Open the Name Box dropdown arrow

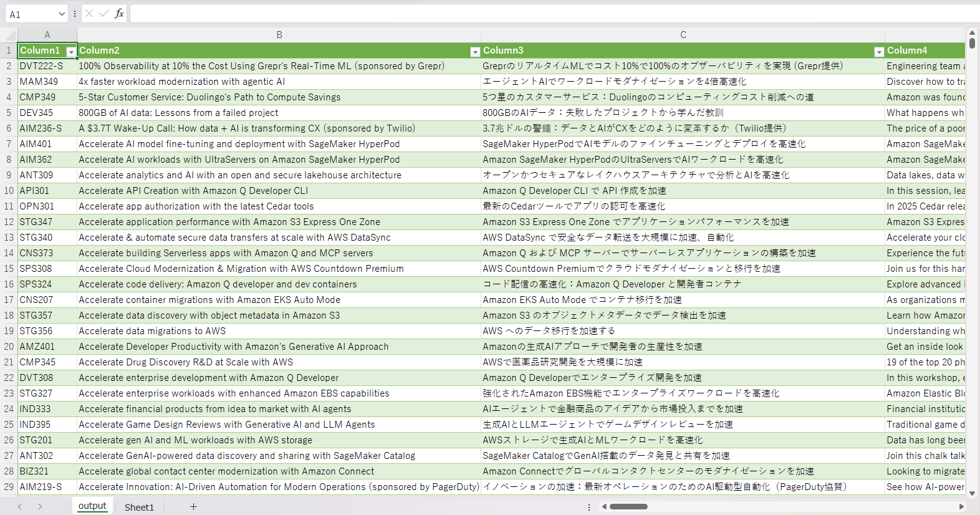61,14
